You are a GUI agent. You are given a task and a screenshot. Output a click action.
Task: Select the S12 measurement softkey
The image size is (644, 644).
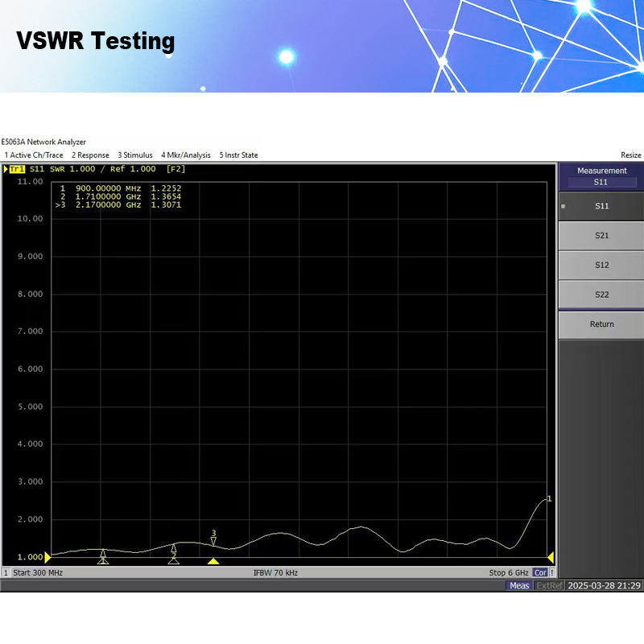point(601,265)
